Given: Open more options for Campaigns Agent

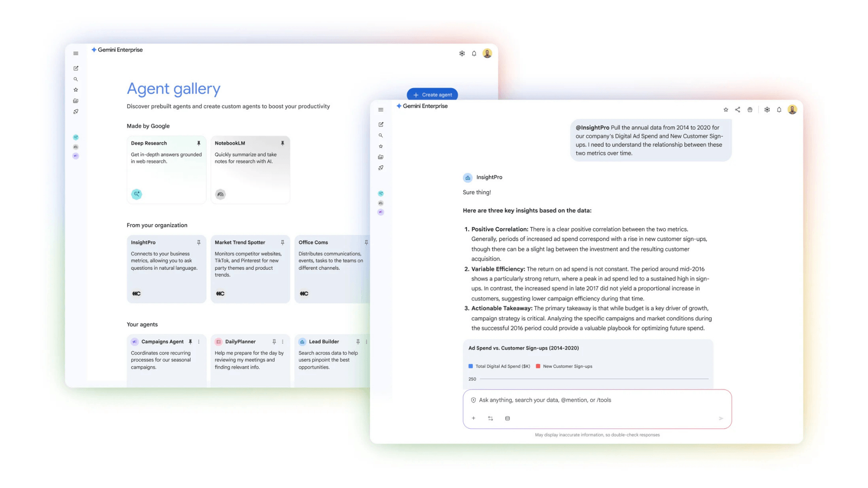Looking at the screenshot, I should click(x=199, y=342).
